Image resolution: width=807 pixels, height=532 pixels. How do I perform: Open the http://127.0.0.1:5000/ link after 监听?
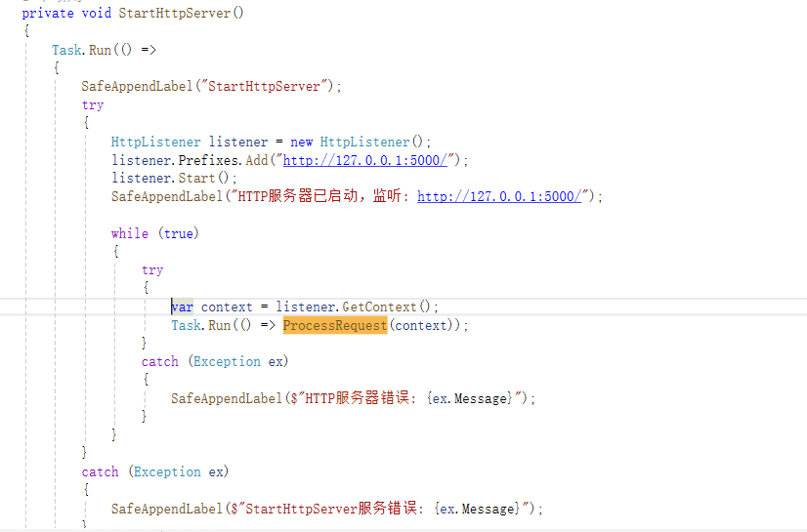[x=499, y=196]
